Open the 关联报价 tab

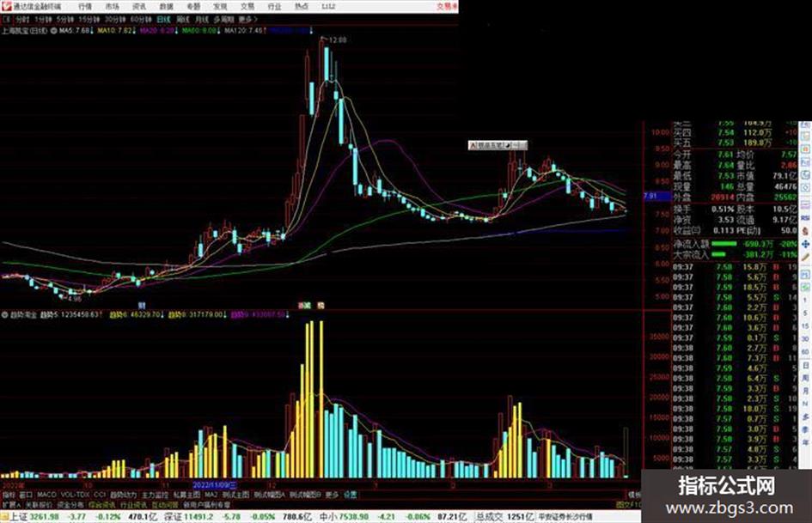(x=39, y=505)
